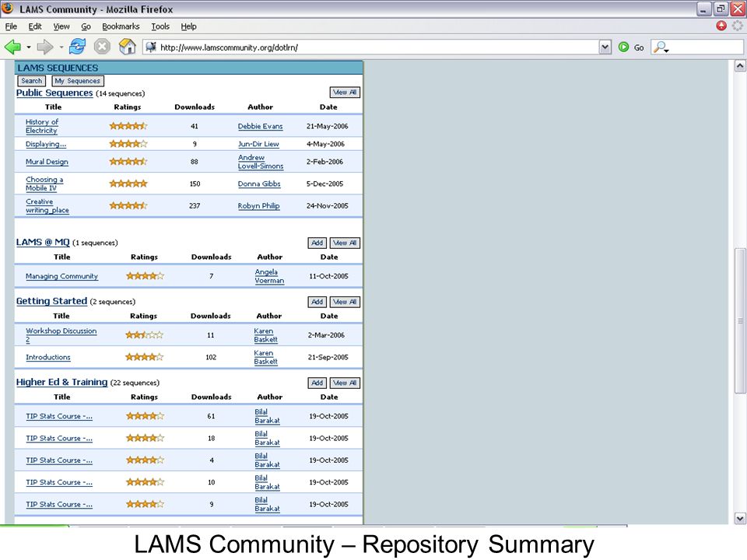The image size is (747, 560).
Task: Click View All for LAMS @ MQ
Action: [x=345, y=243]
